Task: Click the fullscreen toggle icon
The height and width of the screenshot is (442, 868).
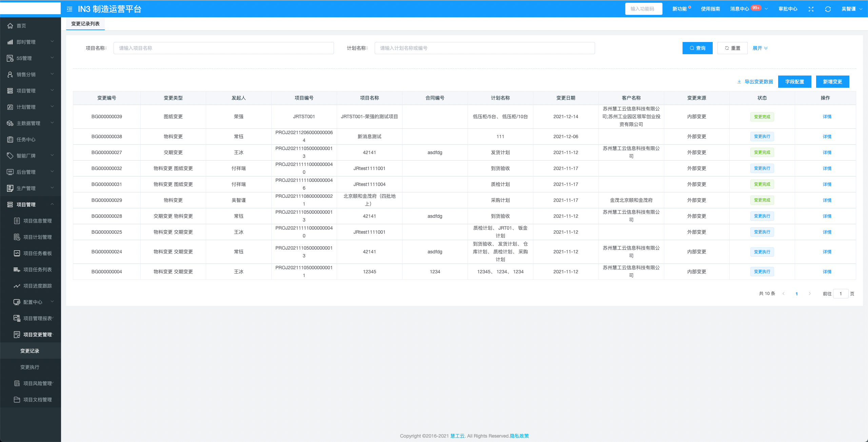Action: (811, 9)
